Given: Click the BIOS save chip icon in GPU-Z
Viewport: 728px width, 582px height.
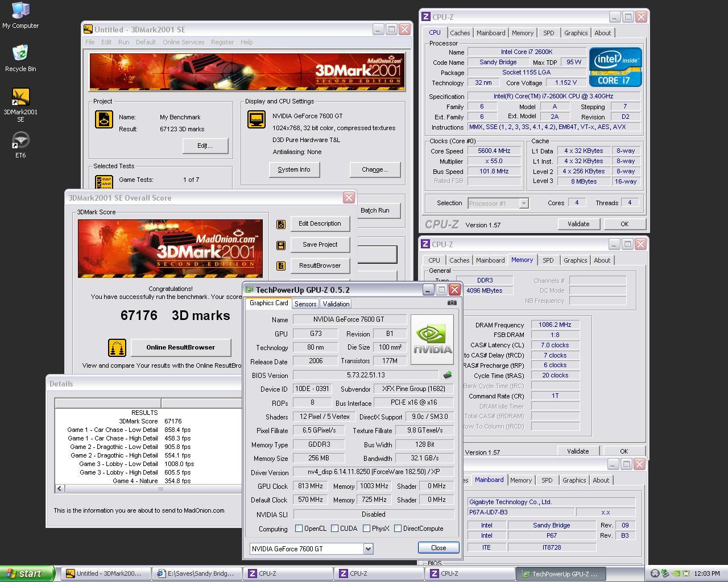Looking at the screenshot, I should 448,375.
